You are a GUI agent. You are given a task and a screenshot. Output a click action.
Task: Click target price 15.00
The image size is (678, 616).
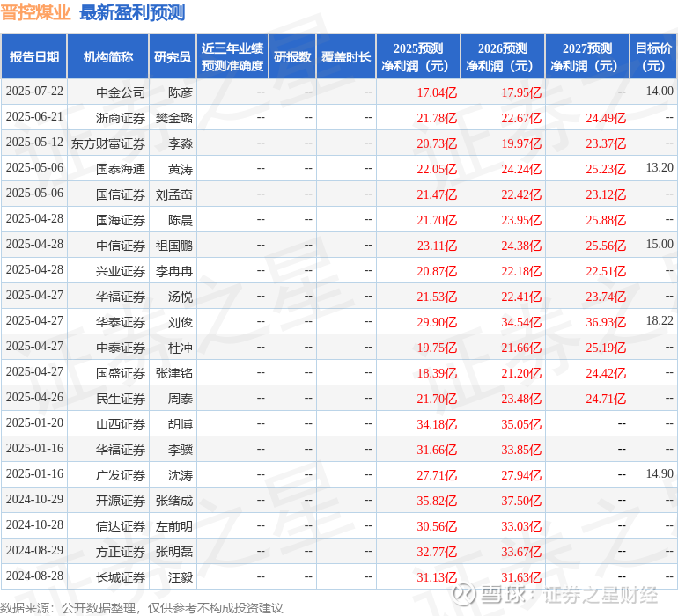tap(660, 245)
